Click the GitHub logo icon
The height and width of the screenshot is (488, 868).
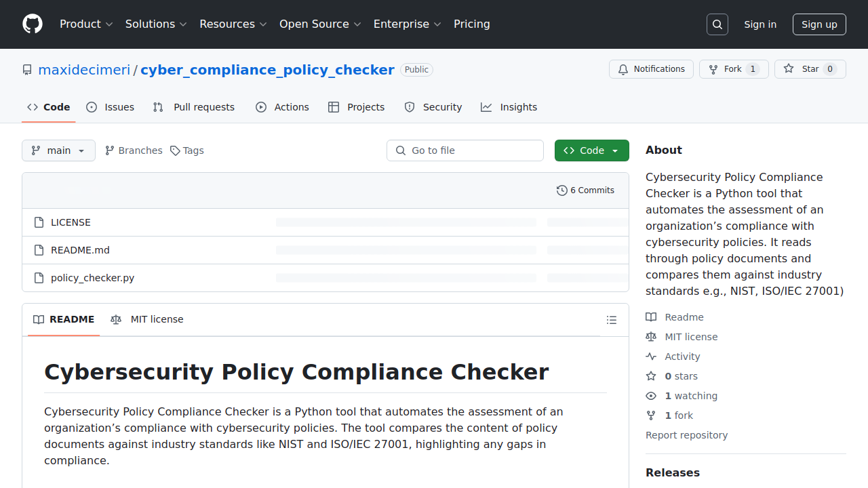[33, 24]
